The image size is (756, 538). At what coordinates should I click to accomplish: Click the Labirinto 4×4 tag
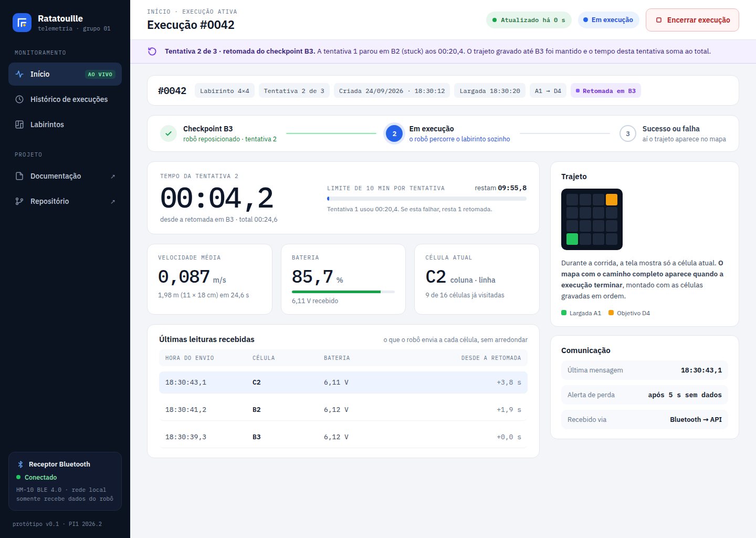pyautogui.click(x=225, y=91)
